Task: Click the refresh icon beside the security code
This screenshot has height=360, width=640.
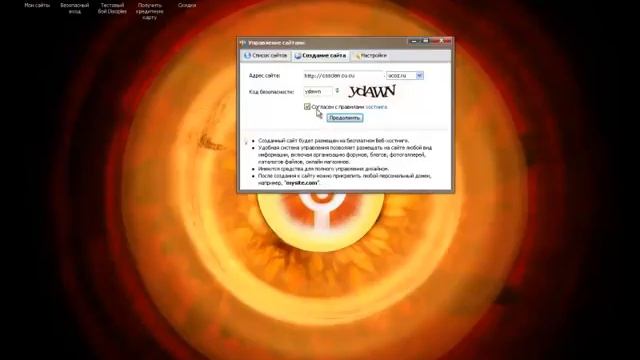Action: click(337, 91)
